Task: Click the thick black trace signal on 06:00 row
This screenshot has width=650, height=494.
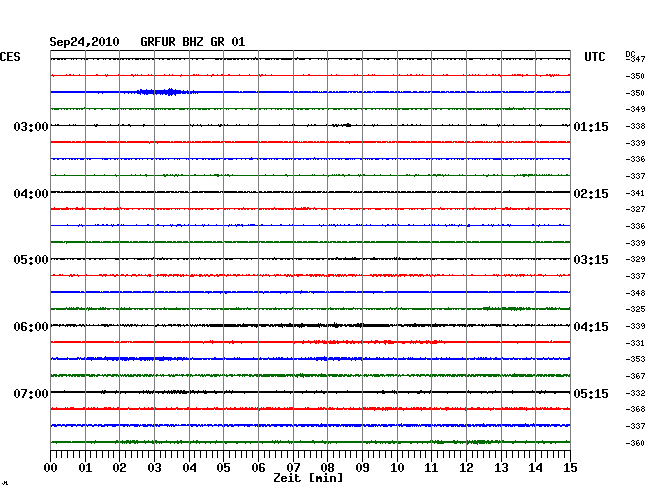Action: pyautogui.click(x=298, y=325)
